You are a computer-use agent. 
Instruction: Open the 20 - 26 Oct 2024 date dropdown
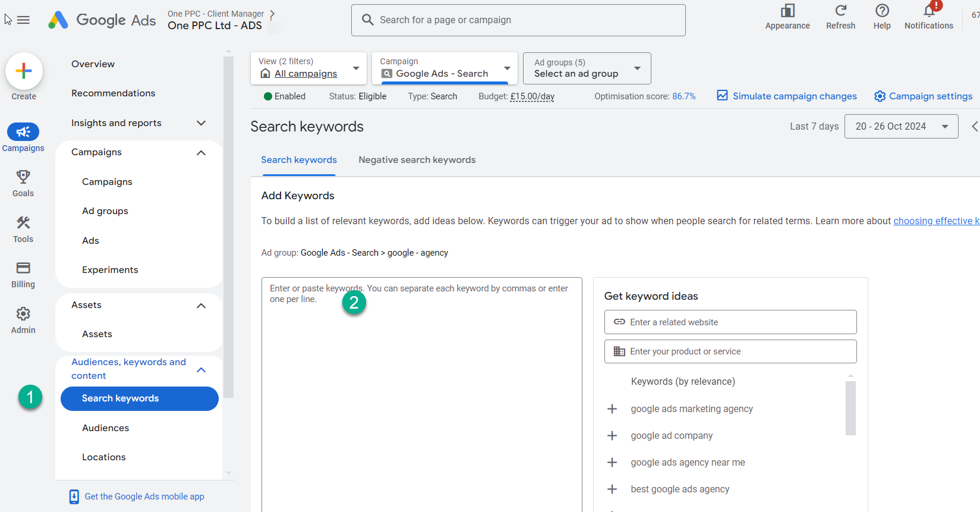click(x=902, y=127)
